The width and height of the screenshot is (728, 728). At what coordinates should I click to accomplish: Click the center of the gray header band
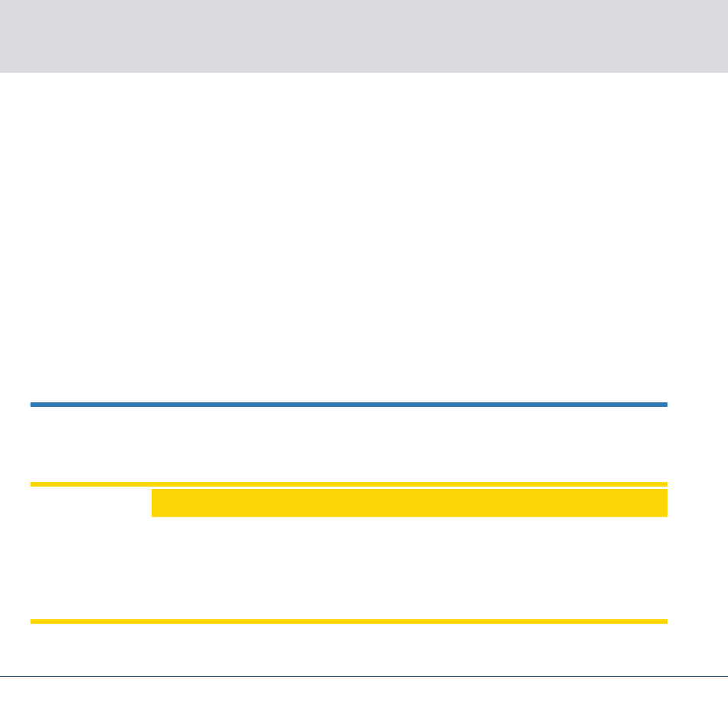tap(364, 36)
